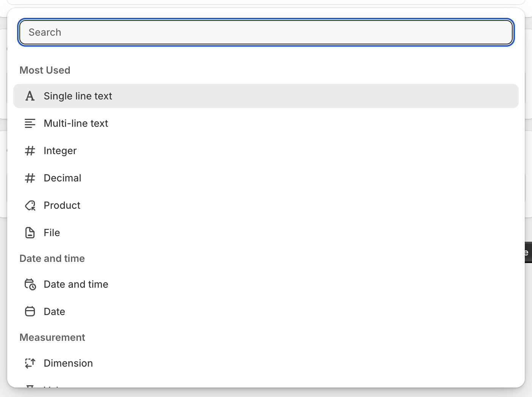
Task: Click the Search input field
Action: [x=266, y=32]
